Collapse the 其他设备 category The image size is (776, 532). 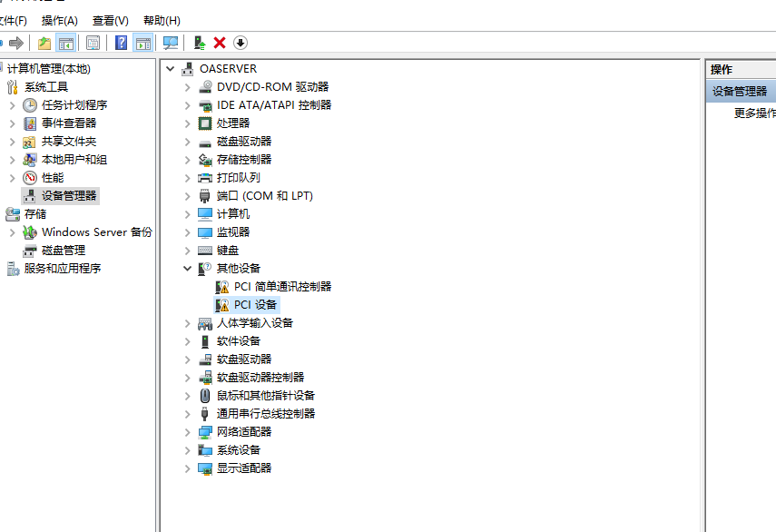tap(187, 269)
